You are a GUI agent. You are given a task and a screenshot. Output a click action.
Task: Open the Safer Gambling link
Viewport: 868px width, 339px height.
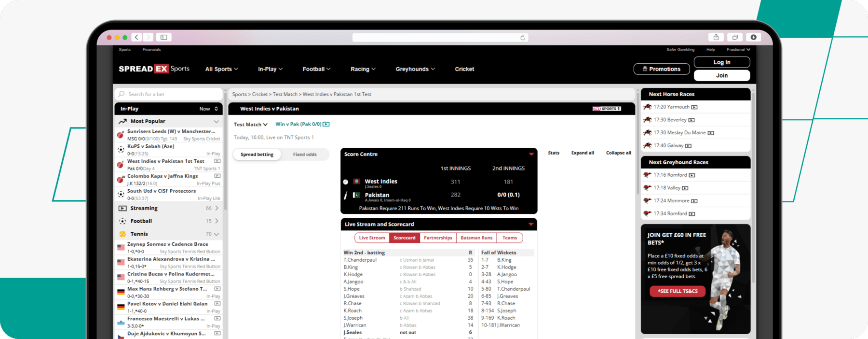tap(680, 50)
